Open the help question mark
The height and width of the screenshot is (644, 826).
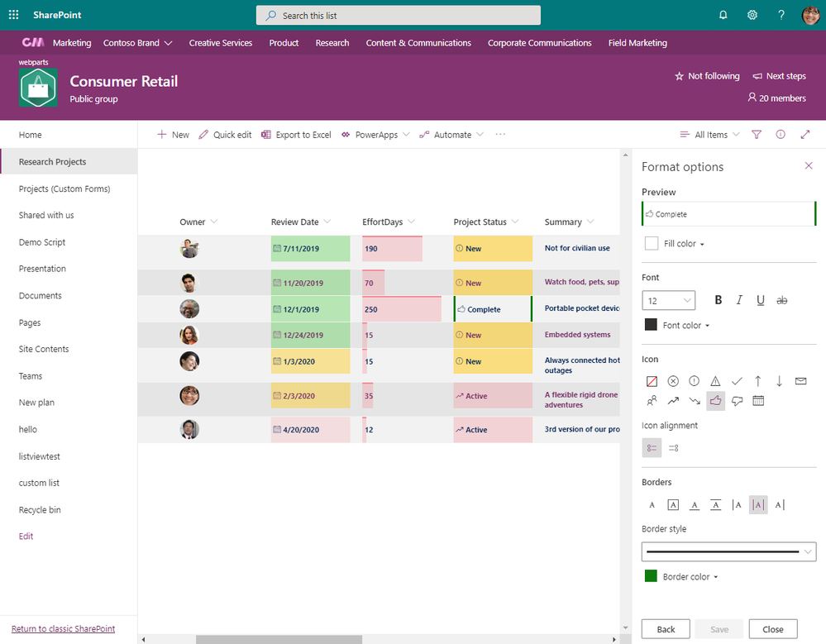[x=781, y=15]
